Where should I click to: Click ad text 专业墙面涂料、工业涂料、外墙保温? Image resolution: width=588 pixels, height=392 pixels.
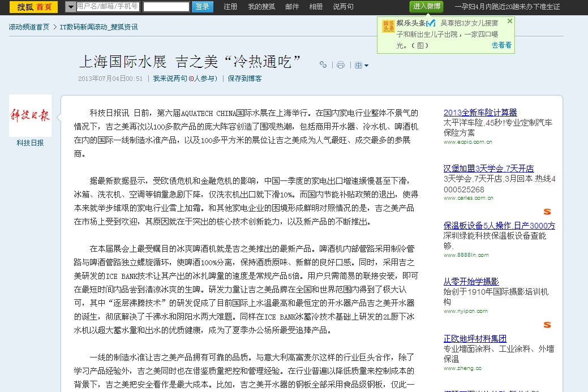(x=499, y=354)
